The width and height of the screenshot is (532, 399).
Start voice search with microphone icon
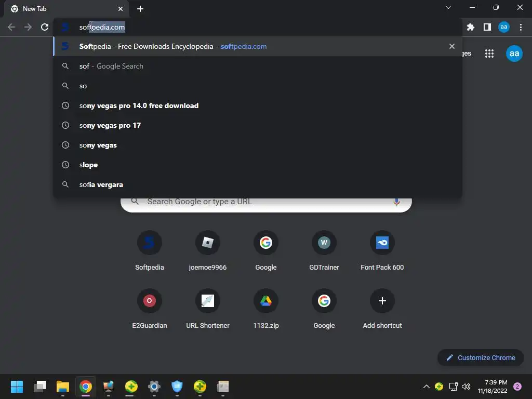coord(396,202)
